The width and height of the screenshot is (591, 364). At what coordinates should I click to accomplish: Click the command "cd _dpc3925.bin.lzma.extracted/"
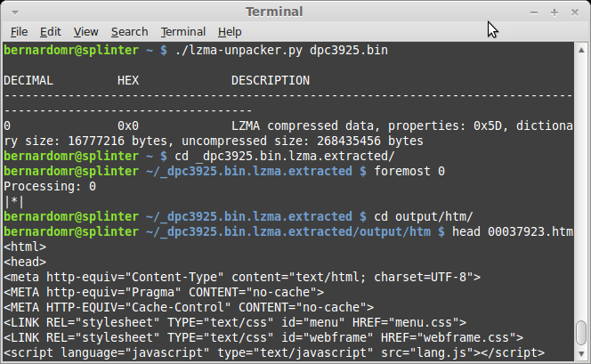[x=285, y=156]
